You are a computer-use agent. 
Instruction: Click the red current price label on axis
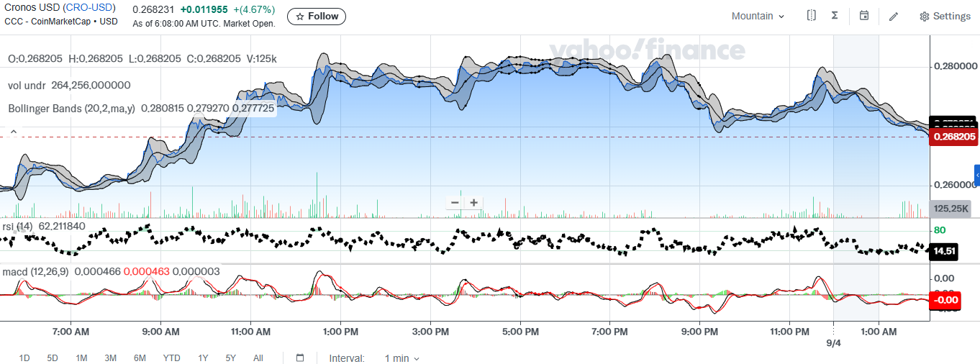point(954,137)
